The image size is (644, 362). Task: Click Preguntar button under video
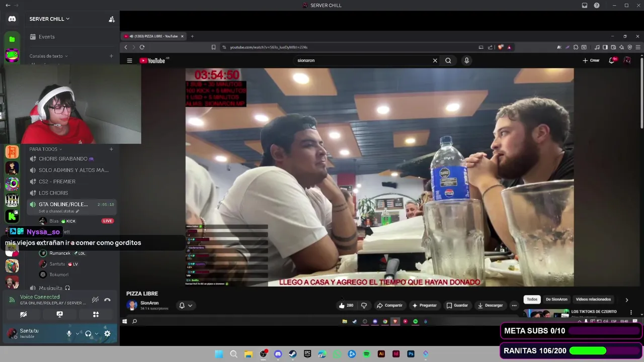424,305
